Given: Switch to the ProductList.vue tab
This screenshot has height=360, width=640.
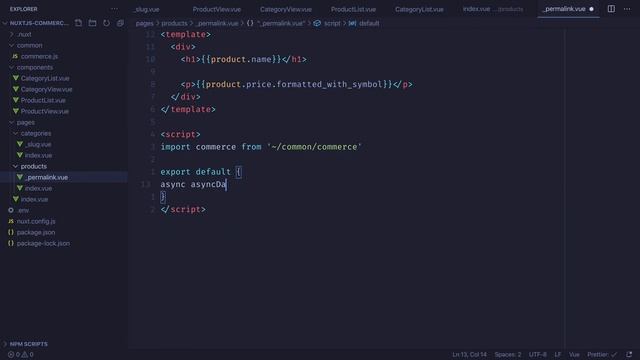Looking at the screenshot, I should 353,9.
